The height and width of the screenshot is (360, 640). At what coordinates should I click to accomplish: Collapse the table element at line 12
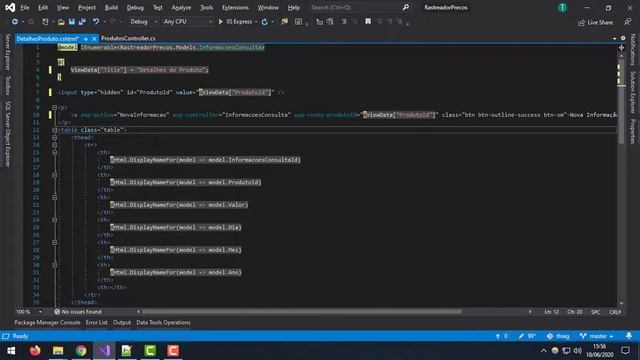[54, 130]
